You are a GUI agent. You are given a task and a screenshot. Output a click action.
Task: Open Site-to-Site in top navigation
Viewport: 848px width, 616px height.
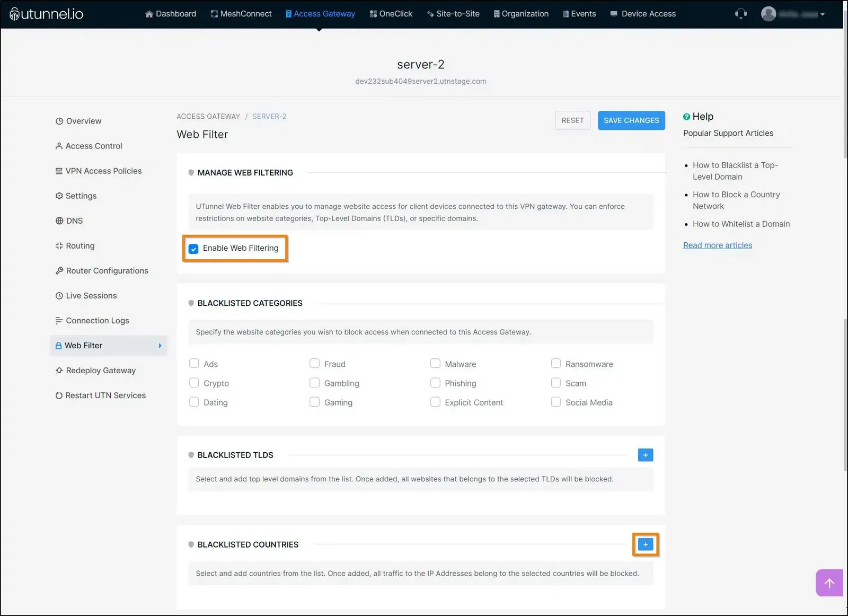pos(453,14)
